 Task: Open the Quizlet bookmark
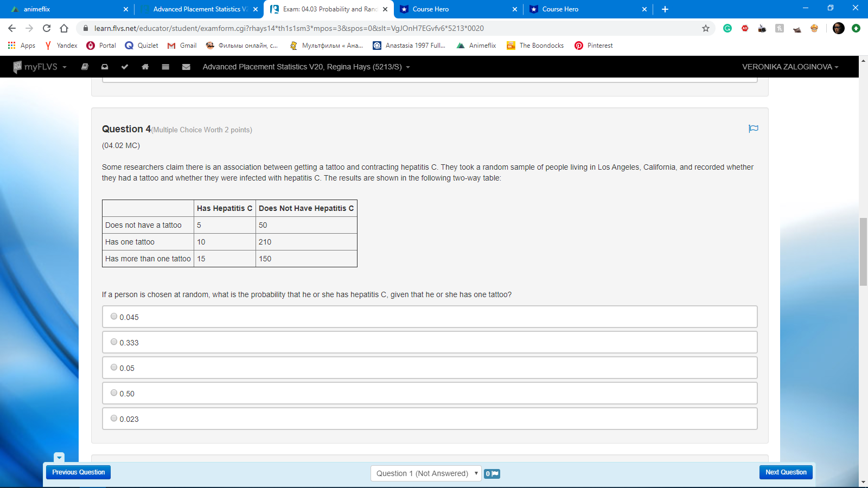point(142,46)
